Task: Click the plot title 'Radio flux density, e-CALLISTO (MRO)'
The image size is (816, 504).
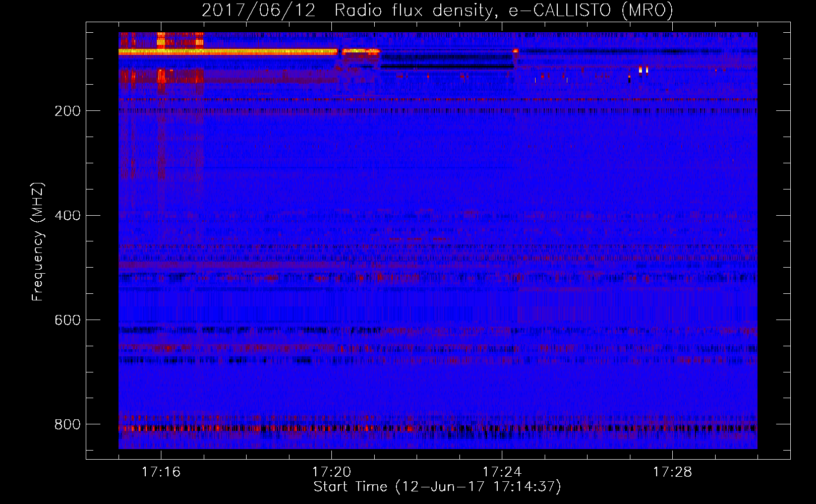Action: pyautogui.click(x=504, y=10)
